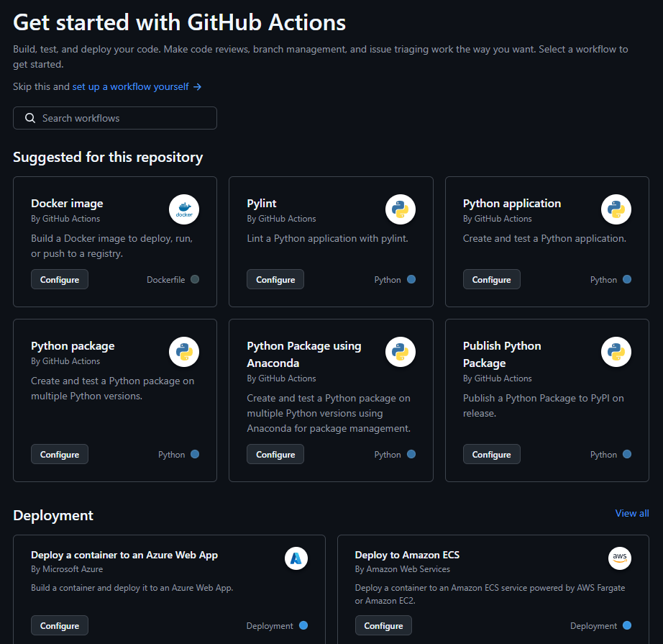Click the 'Dockerfile' language label
Viewport: 663px width, 644px height.
tap(165, 280)
